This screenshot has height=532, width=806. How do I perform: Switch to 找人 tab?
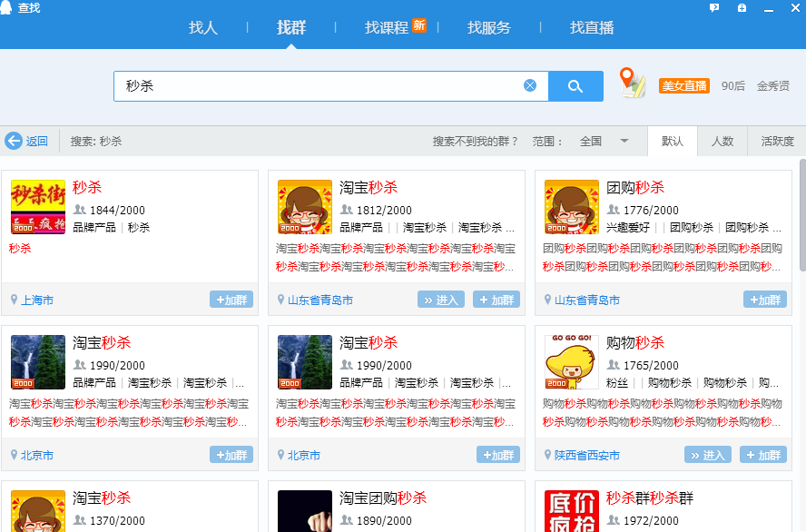tap(203, 27)
